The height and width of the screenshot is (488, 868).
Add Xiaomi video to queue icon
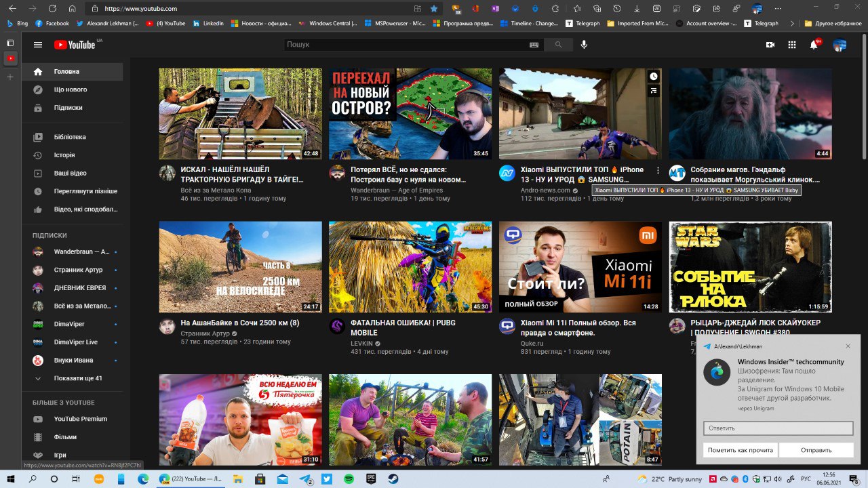click(x=653, y=90)
